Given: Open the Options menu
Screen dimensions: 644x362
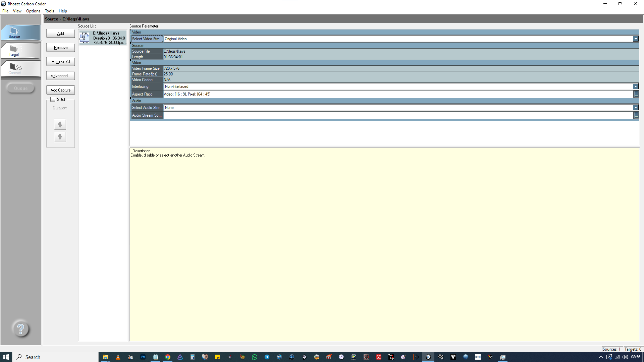Looking at the screenshot, I should point(33,11).
